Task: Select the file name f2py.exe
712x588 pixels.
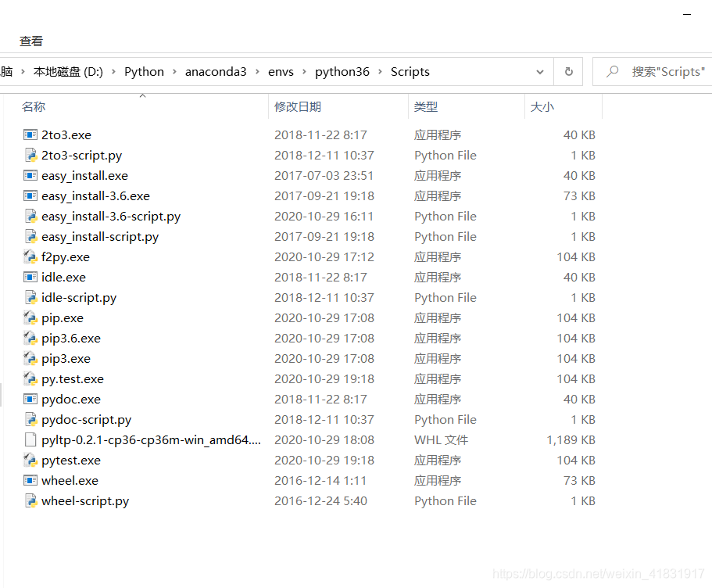Action: coord(66,257)
